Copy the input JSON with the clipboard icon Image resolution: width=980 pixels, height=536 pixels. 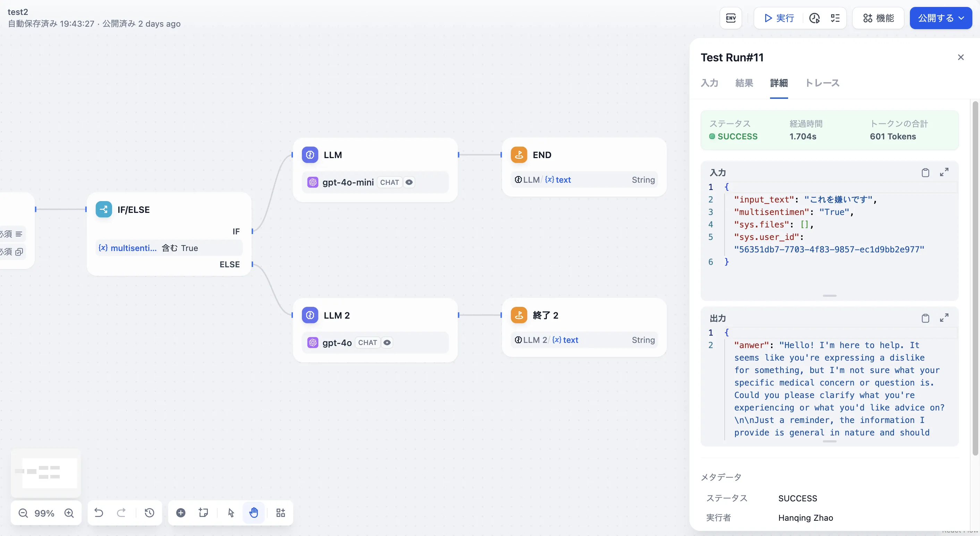[x=925, y=173]
